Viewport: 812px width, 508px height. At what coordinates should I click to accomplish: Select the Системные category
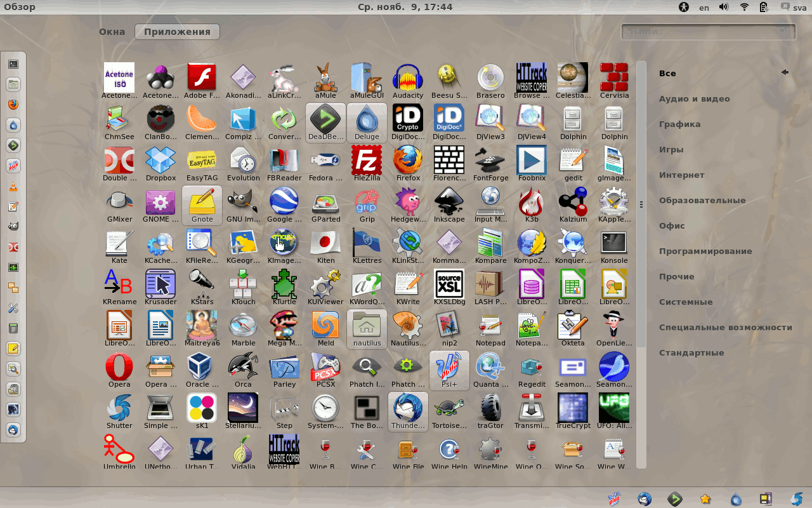686,302
